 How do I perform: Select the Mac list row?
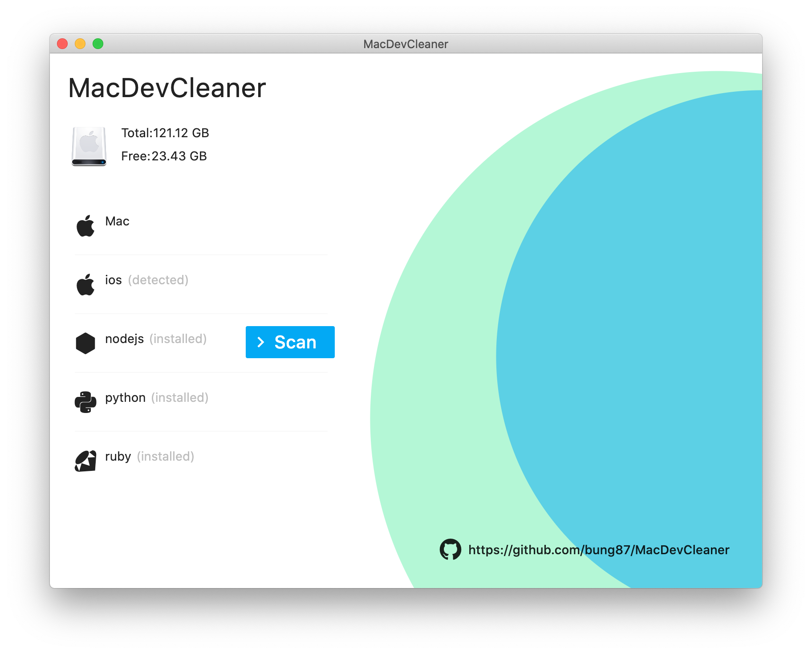201,226
